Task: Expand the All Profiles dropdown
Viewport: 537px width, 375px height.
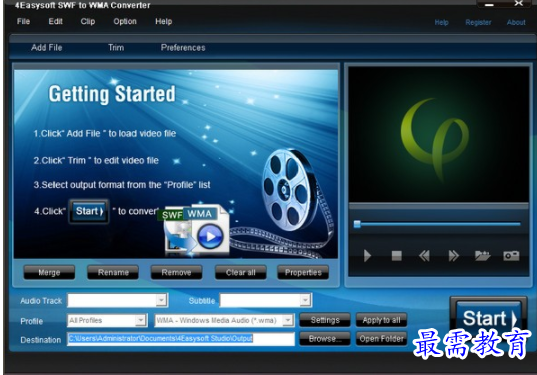Action: [x=141, y=321]
